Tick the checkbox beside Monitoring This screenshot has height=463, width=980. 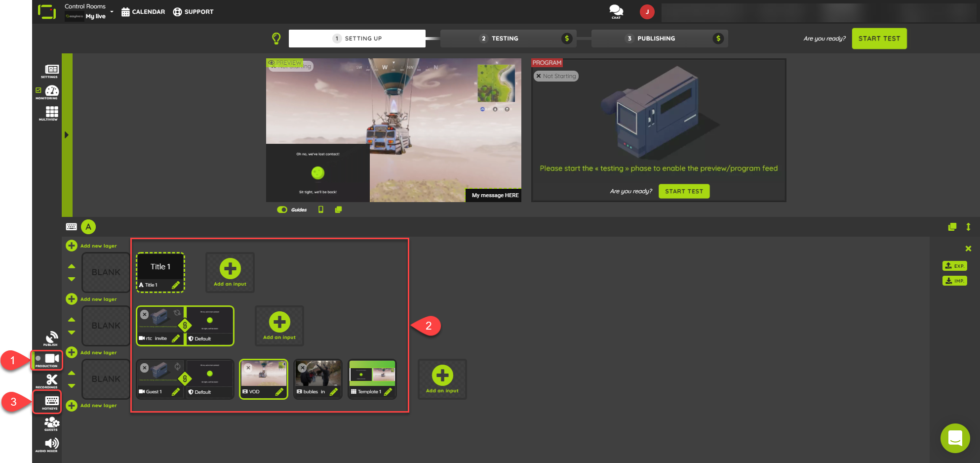[x=39, y=90]
